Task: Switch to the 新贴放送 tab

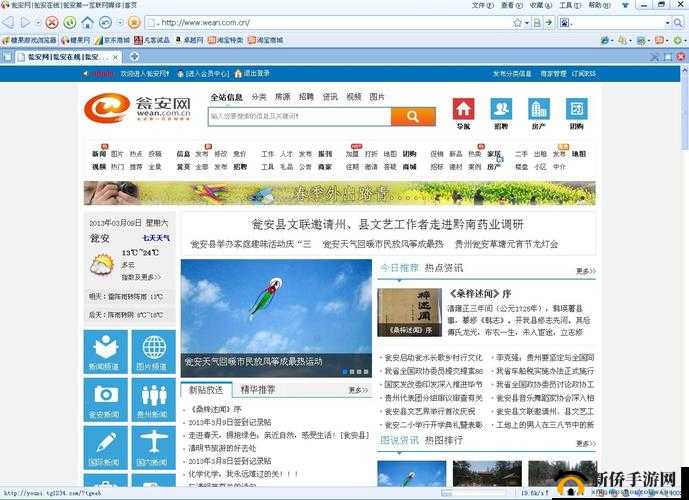Action: click(206, 390)
